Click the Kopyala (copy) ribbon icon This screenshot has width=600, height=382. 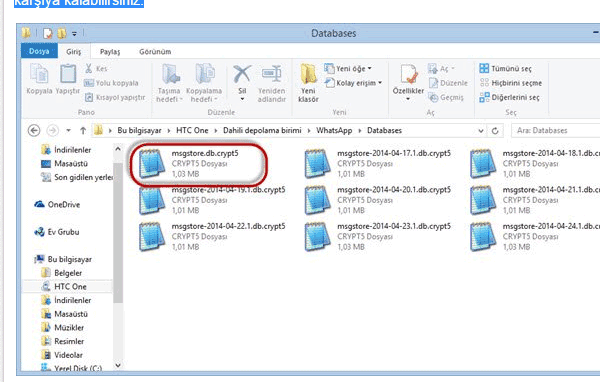pyautogui.click(x=39, y=74)
